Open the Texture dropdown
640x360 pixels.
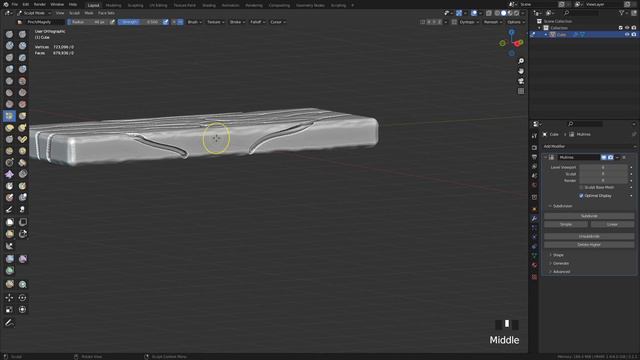click(x=216, y=22)
